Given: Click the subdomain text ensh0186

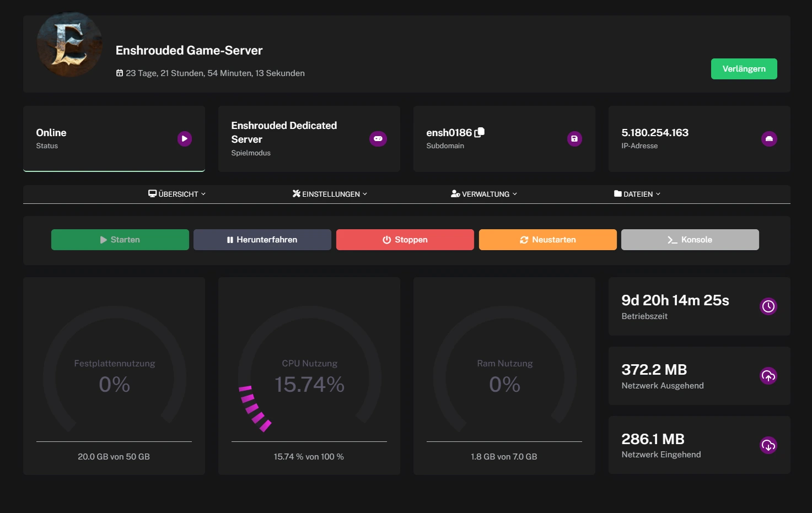Looking at the screenshot, I should pyautogui.click(x=449, y=133).
